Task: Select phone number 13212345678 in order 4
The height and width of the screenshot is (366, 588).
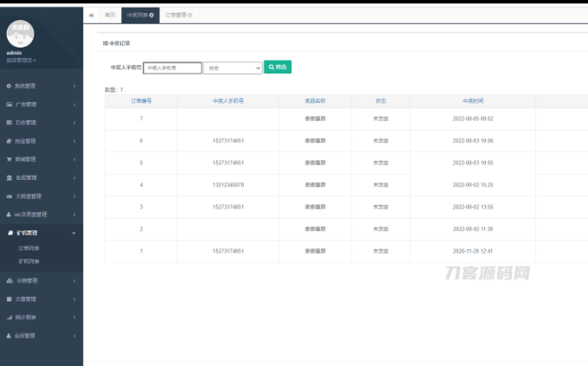Action: click(x=228, y=185)
